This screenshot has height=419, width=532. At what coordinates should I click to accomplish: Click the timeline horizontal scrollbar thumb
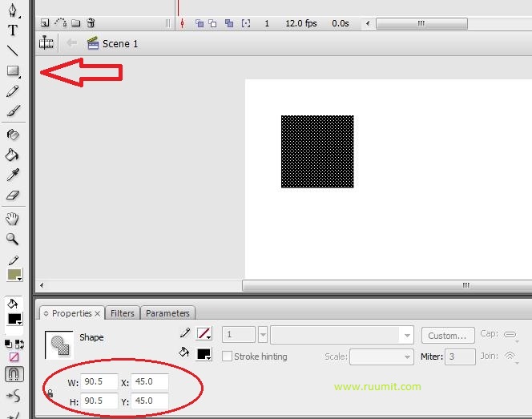(x=421, y=24)
